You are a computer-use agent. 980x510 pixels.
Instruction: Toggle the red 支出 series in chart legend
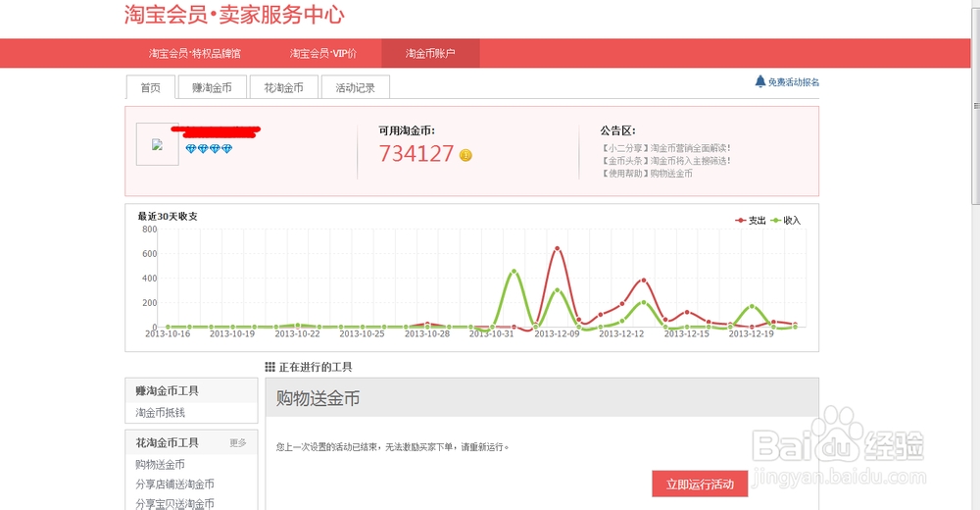coord(750,221)
